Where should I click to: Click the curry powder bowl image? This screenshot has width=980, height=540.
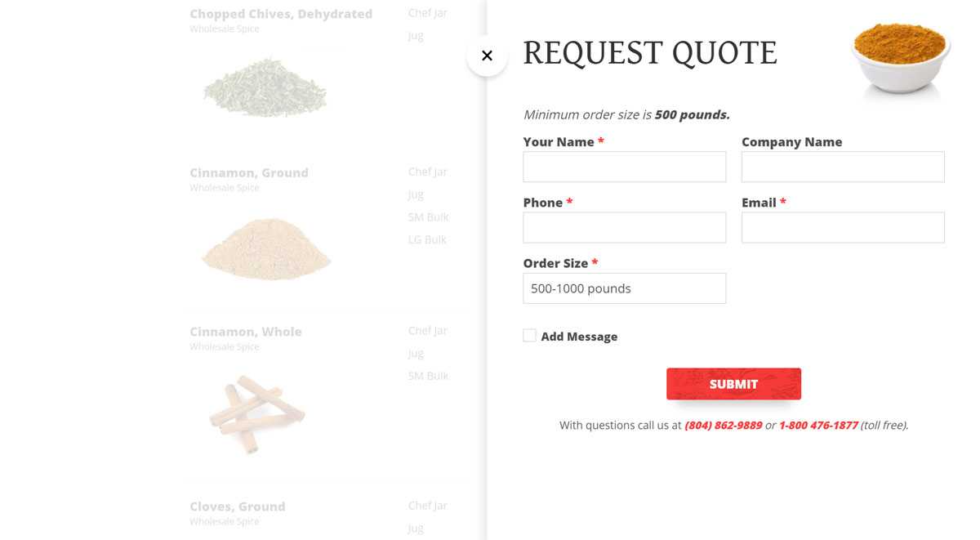[901, 57]
